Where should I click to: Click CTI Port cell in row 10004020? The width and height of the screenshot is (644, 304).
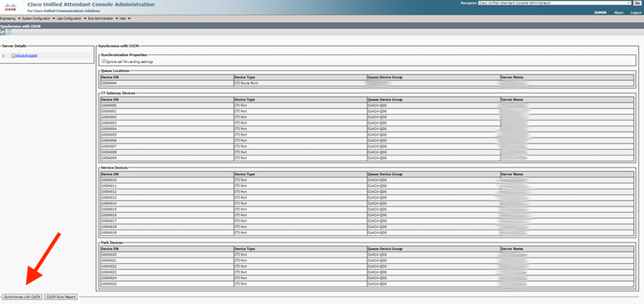[300, 255]
